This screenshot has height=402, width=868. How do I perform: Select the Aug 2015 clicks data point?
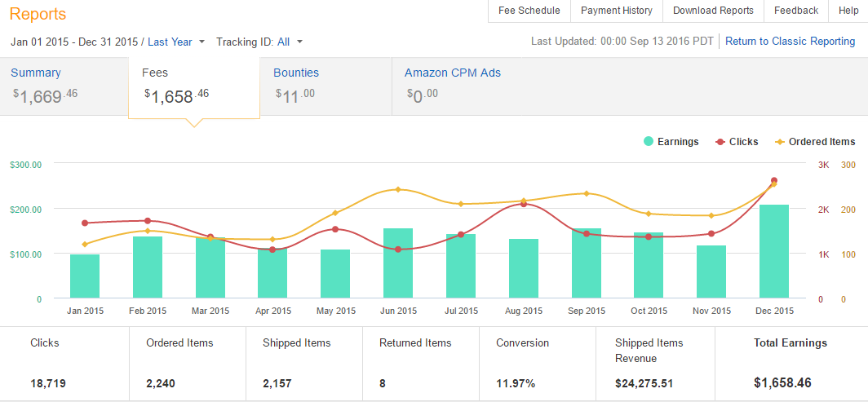coord(524,205)
